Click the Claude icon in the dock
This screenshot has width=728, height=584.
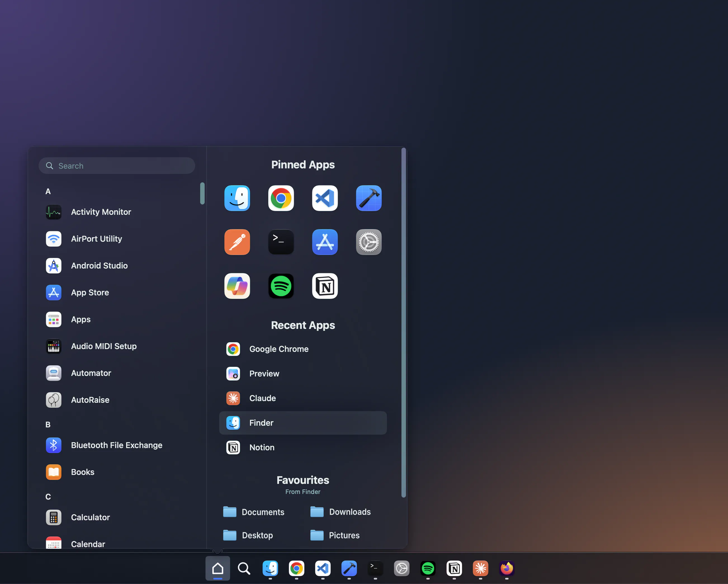[x=481, y=568]
